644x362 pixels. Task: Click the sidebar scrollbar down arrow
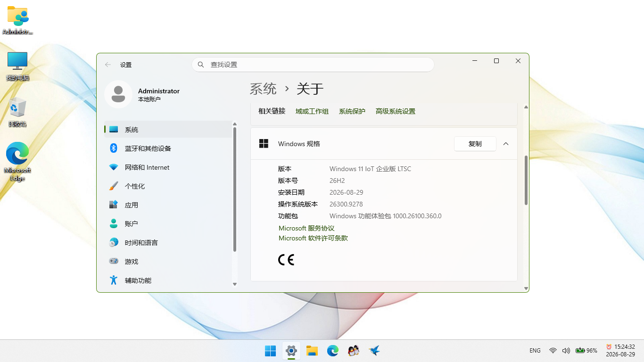pyautogui.click(x=235, y=284)
